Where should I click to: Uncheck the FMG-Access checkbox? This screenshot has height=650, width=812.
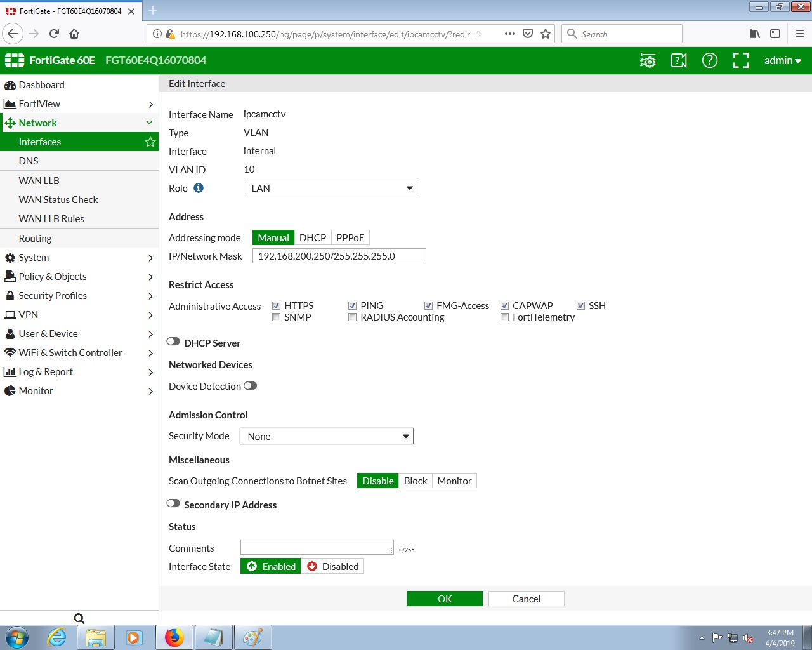pyautogui.click(x=428, y=306)
